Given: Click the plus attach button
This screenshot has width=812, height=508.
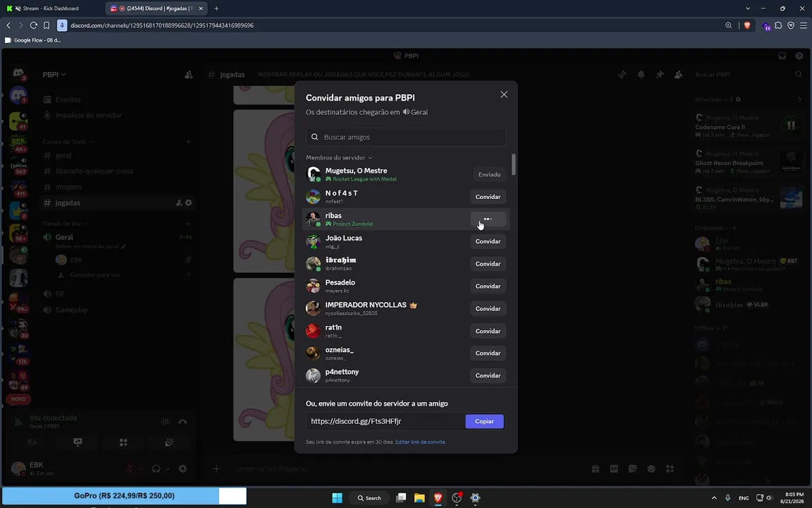Looking at the screenshot, I should [216, 468].
